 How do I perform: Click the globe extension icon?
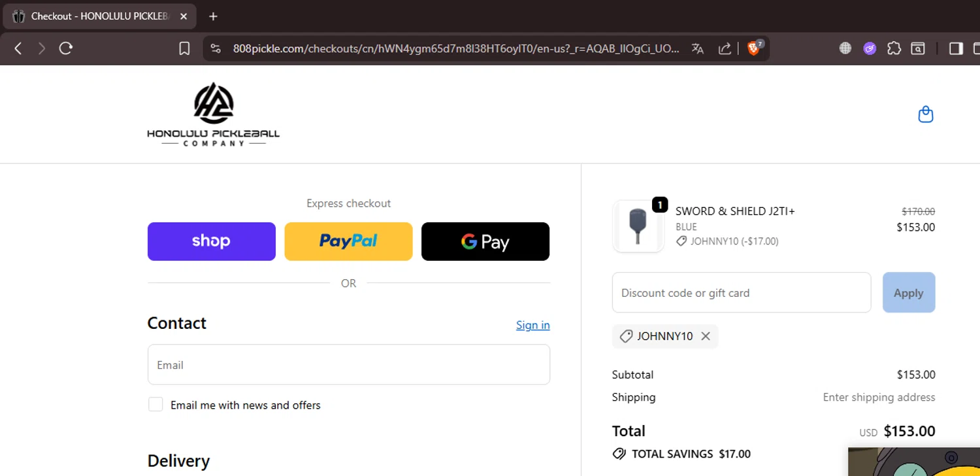point(845,48)
